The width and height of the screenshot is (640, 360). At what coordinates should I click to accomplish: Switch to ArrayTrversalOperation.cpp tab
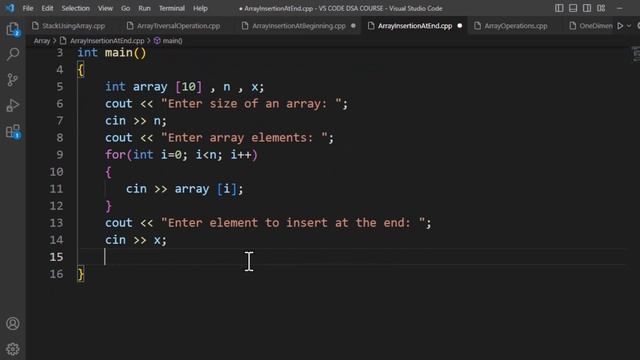(x=174, y=26)
